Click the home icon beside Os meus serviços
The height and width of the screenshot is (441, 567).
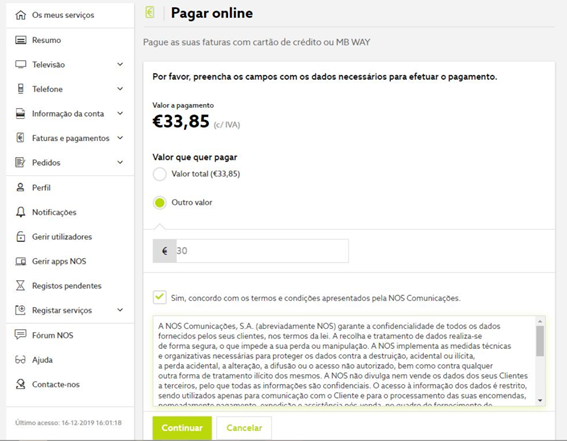click(21, 15)
